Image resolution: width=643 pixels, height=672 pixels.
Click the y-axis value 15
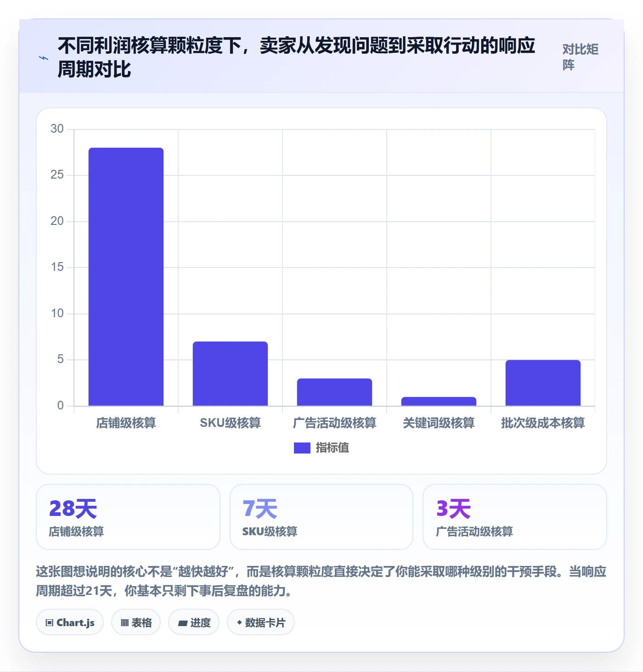[x=57, y=267]
